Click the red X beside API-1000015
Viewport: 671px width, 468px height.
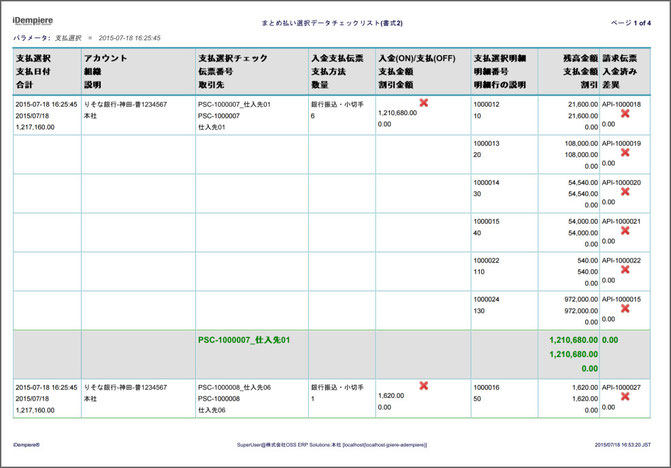click(x=625, y=308)
